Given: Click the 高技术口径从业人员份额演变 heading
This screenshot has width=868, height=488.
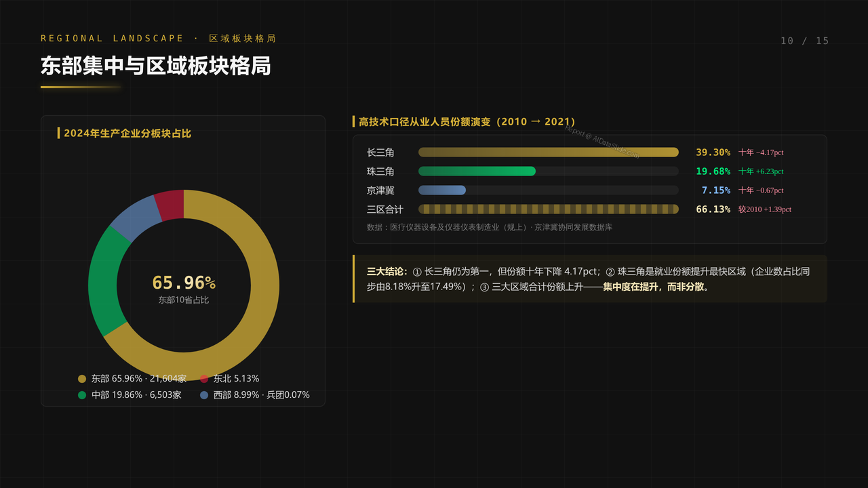Looking at the screenshot, I should pyautogui.click(x=467, y=122).
